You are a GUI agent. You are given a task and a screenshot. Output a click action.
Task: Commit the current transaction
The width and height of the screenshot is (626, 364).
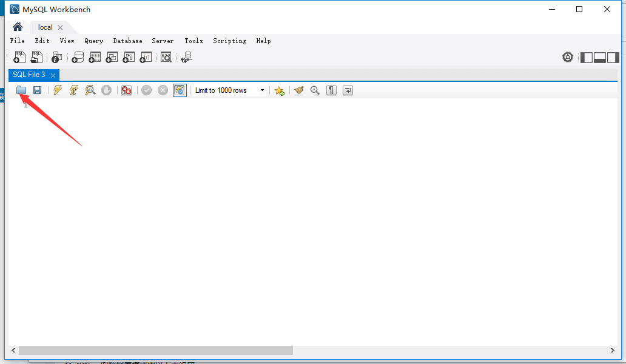point(147,90)
